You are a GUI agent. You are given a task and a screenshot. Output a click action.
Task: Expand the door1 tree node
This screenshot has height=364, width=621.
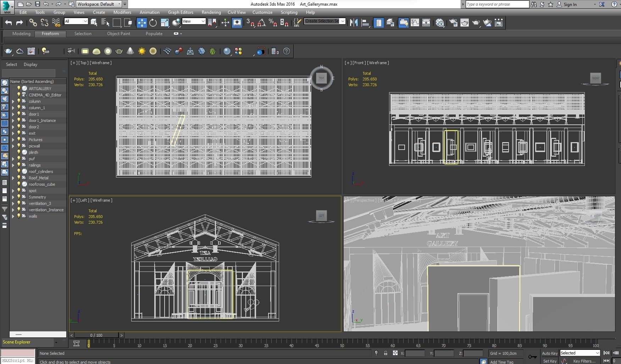click(13, 114)
